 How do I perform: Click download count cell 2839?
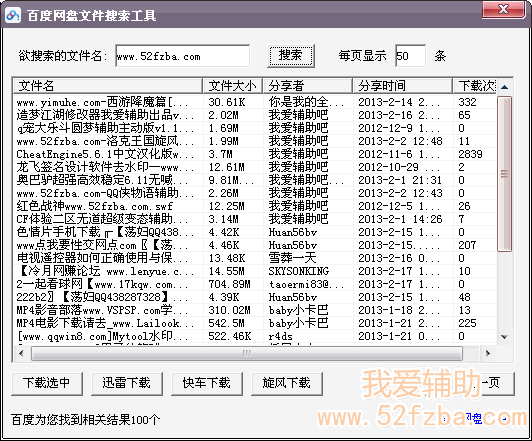click(x=470, y=154)
